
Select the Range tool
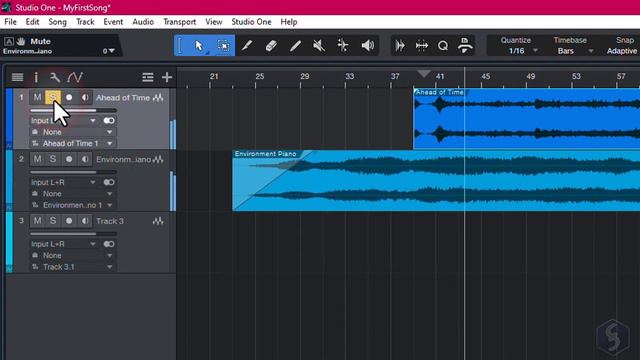point(223,45)
